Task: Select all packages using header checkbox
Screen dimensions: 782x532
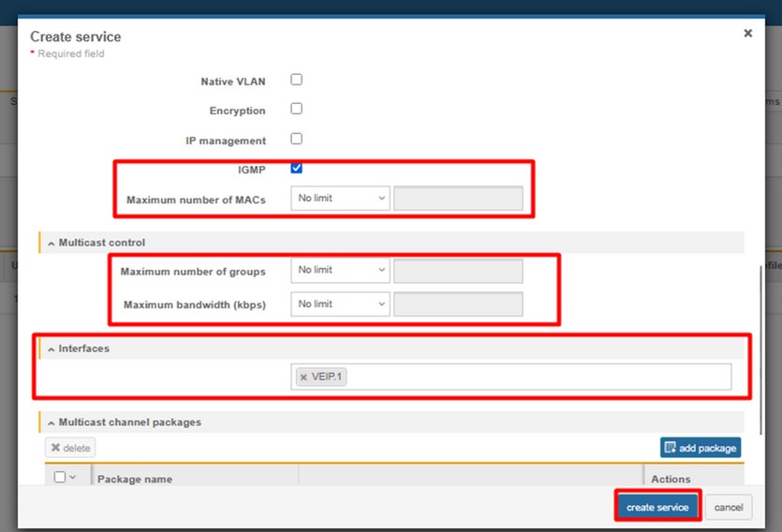Action: (60, 478)
